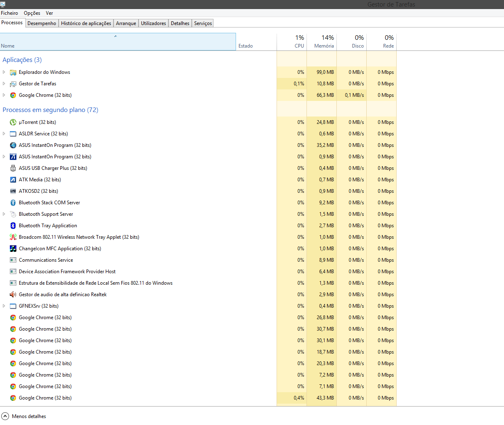The height and width of the screenshot is (425, 504).
Task: Select the Broadcom Wireless Network Tray icon
Action: [13, 237]
